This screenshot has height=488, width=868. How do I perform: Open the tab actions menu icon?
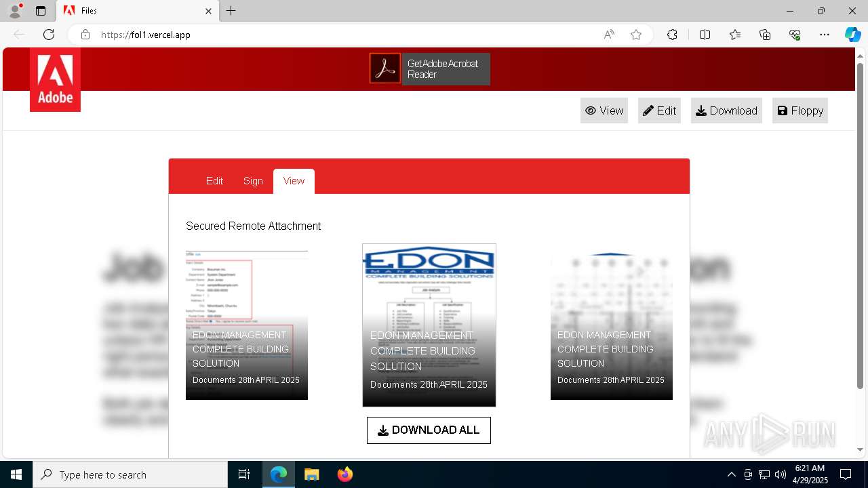pyautogui.click(x=41, y=11)
